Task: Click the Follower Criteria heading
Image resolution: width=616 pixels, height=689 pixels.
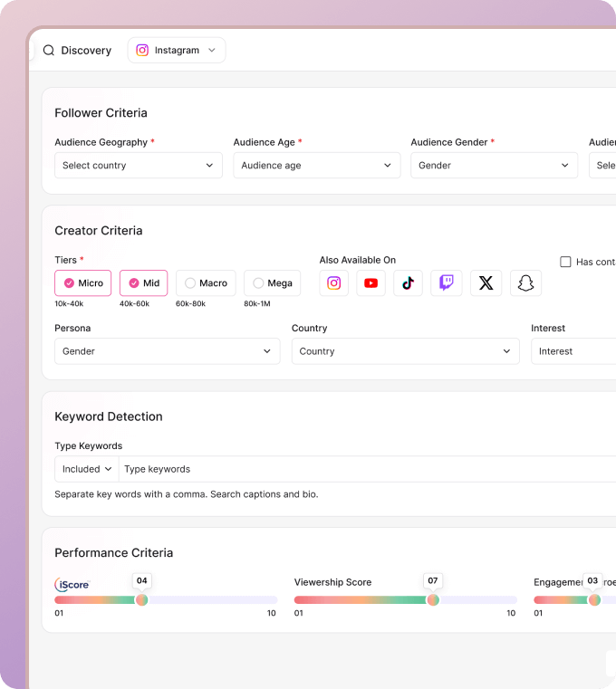Action: tap(101, 113)
